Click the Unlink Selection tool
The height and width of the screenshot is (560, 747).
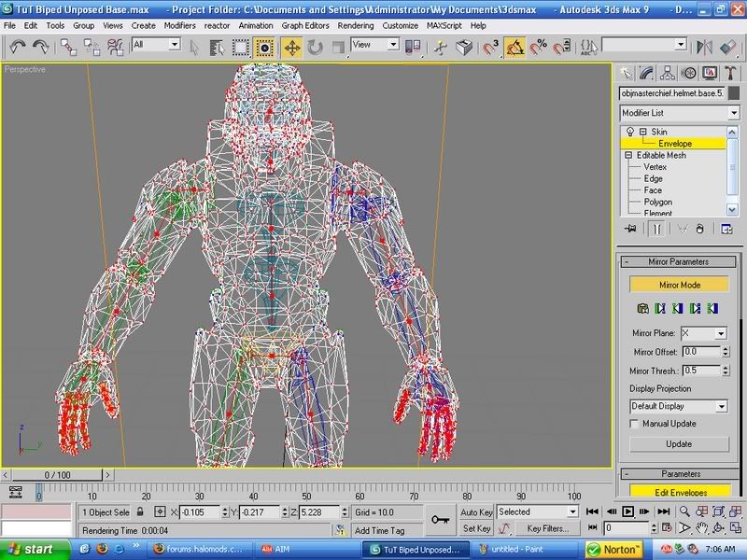pos(92,48)
